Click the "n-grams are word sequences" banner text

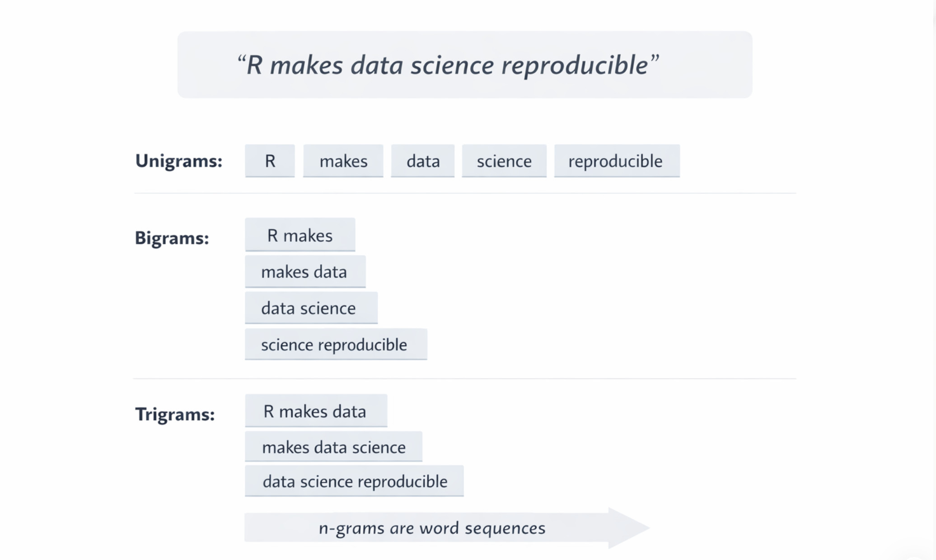point(432,527)
